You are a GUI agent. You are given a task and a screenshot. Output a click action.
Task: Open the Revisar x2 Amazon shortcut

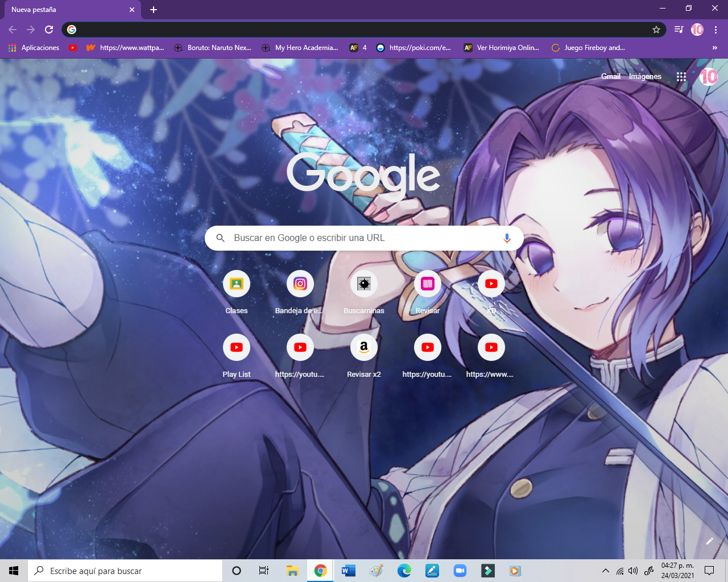pyautogui.click(x=364, y=357)
